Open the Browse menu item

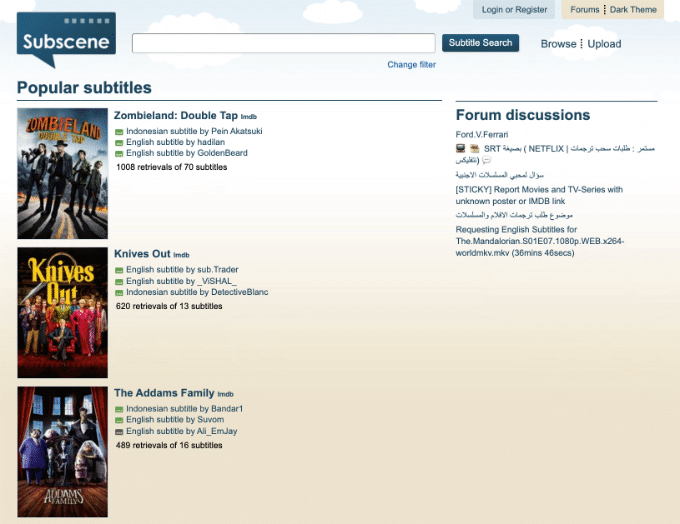pyautogui.click(x=558, y=44)
